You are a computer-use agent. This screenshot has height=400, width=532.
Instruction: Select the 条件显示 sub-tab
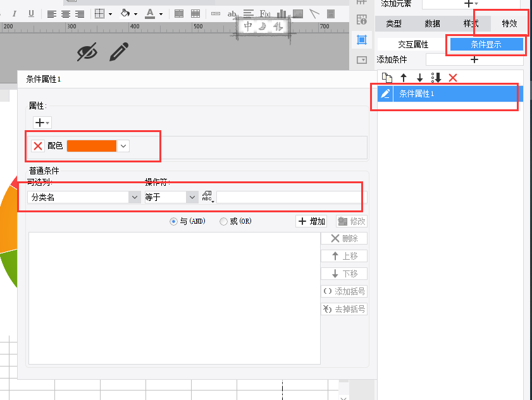pos(486,44)
